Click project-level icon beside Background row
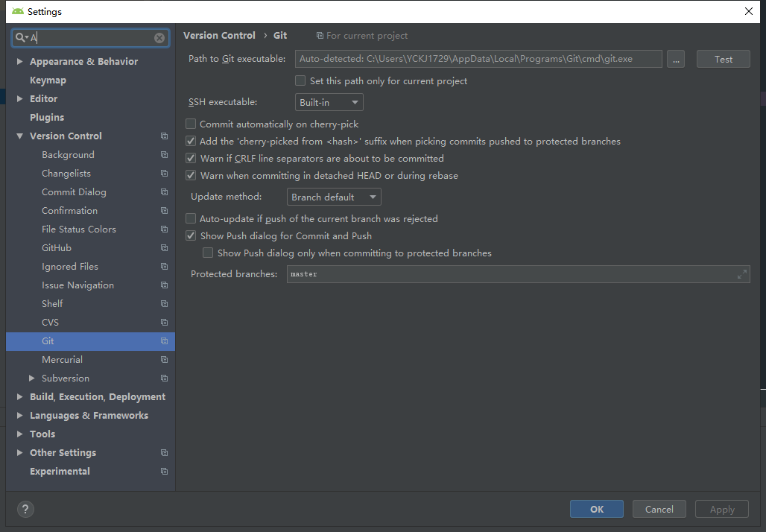 pyautogui.click(x=164, y=155)
